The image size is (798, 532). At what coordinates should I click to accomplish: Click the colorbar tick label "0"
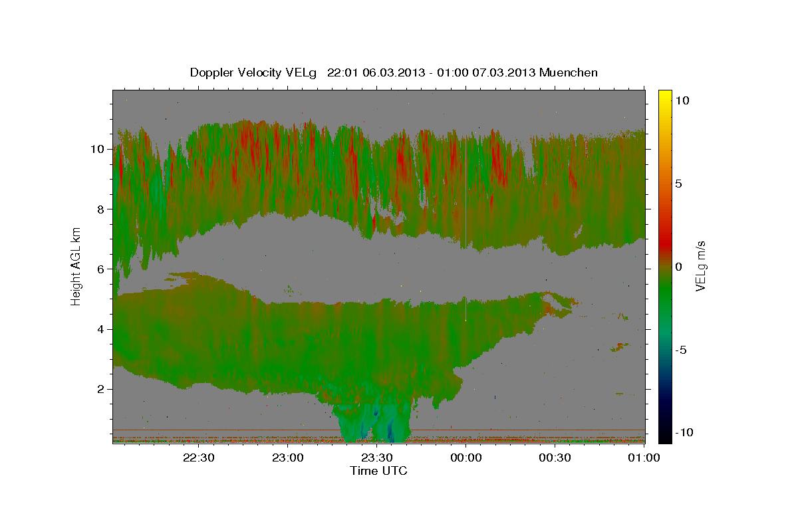pyautogui.click(x=679, y=267)
